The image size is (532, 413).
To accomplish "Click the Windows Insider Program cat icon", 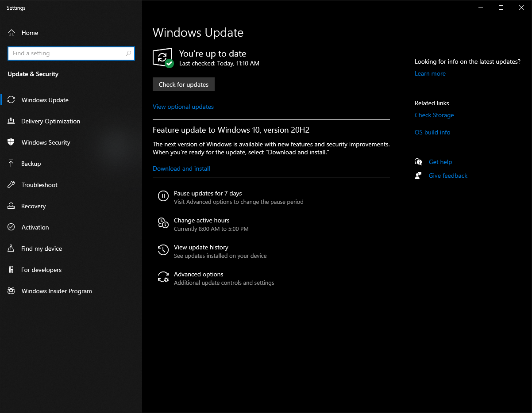I will tap(12, 291).
